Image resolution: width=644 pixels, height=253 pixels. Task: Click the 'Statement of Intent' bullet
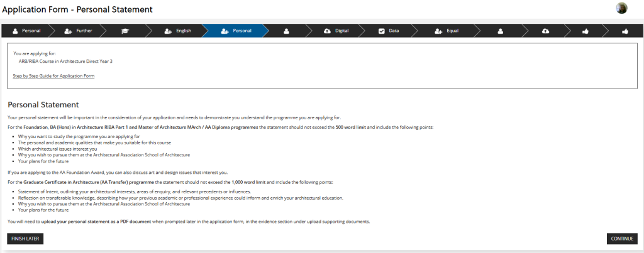click(135, 191)
